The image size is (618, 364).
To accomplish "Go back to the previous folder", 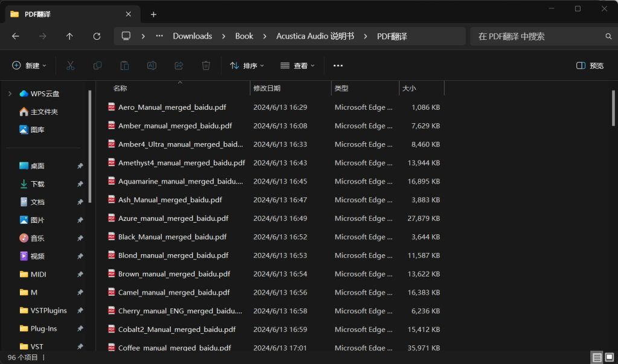I will (x=16, y=36).
